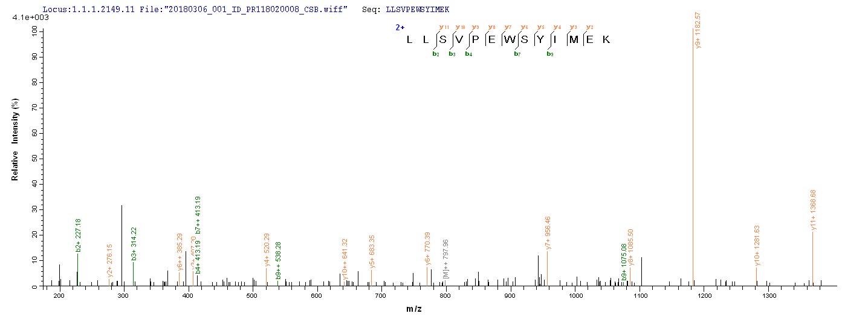The image size is (868, 322).
Task: Select the y6+ 770.39 peak label
Action: click(428, 249)
